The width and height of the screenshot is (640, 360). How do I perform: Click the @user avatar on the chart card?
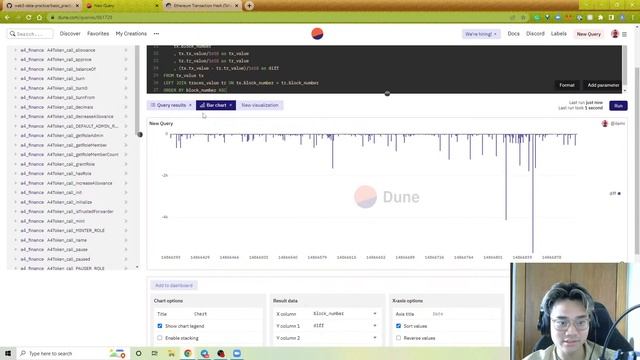(x=604, y=123)
